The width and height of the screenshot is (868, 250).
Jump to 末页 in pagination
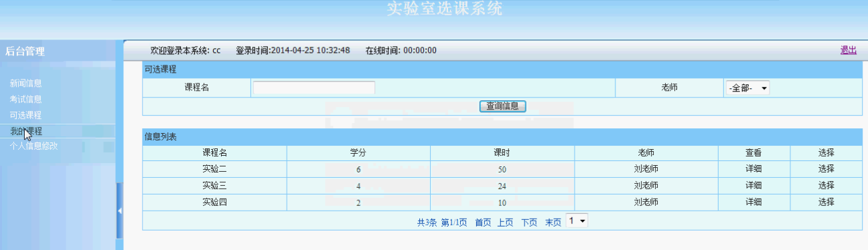click(553, 223)
